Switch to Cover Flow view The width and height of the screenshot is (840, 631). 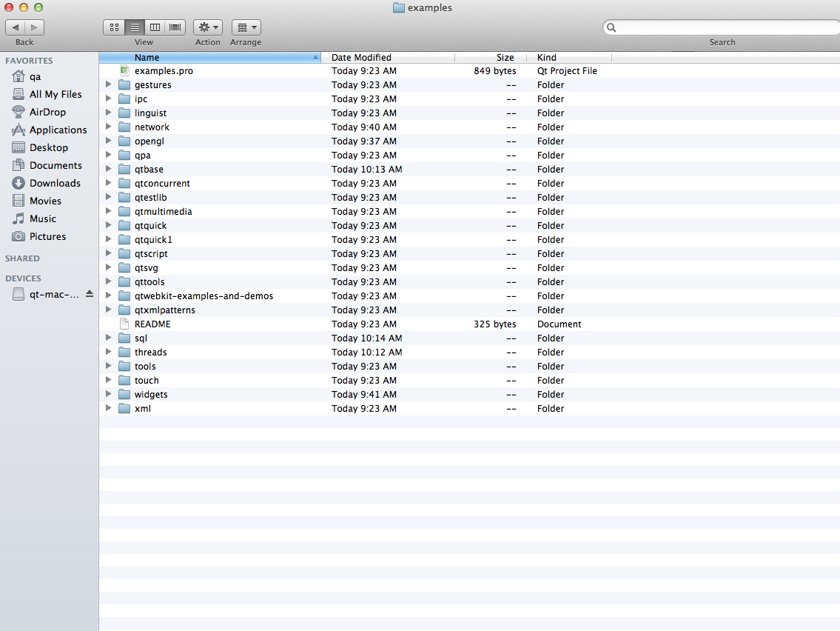[175, 27]
